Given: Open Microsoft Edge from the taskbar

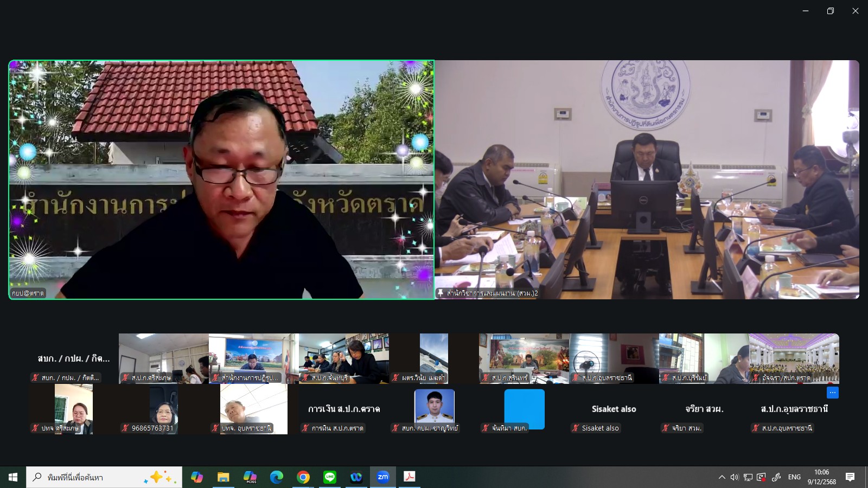Looking at the screenshot, I should [277, 477].
